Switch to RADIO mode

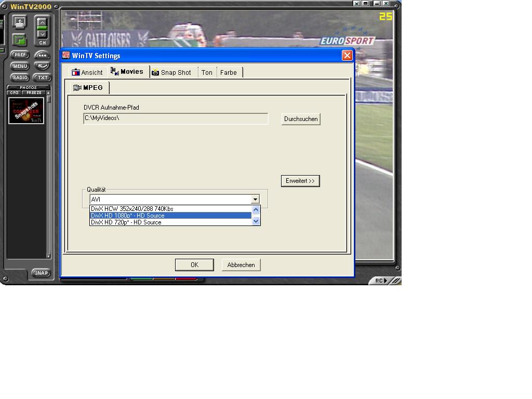[20, 77]
